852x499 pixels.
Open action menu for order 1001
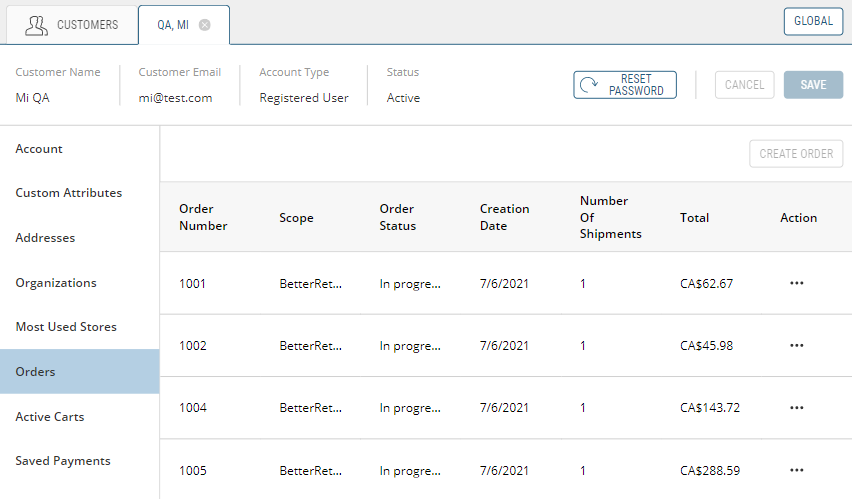tap(796, 283)
